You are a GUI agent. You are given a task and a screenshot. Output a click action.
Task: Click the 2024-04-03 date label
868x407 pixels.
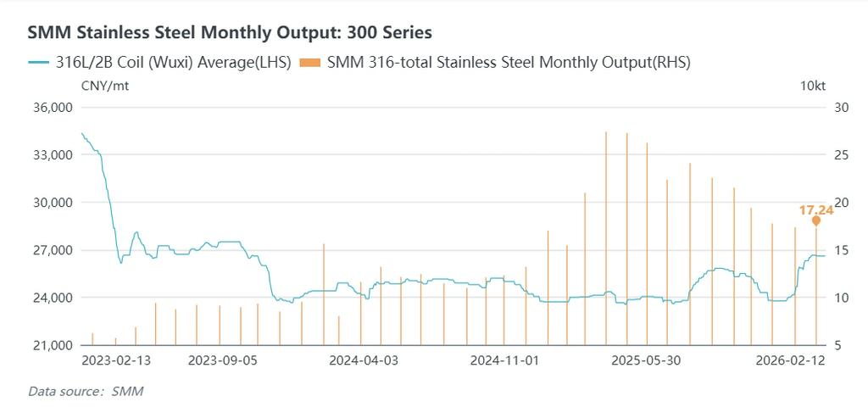[362, 360]
